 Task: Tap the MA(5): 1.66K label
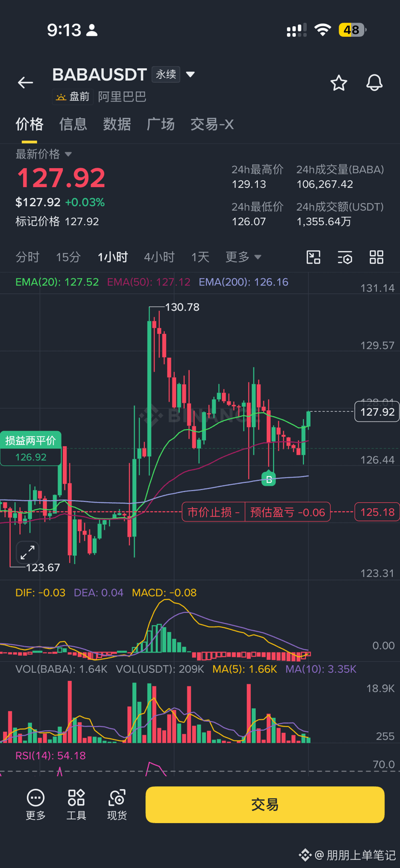245,669
